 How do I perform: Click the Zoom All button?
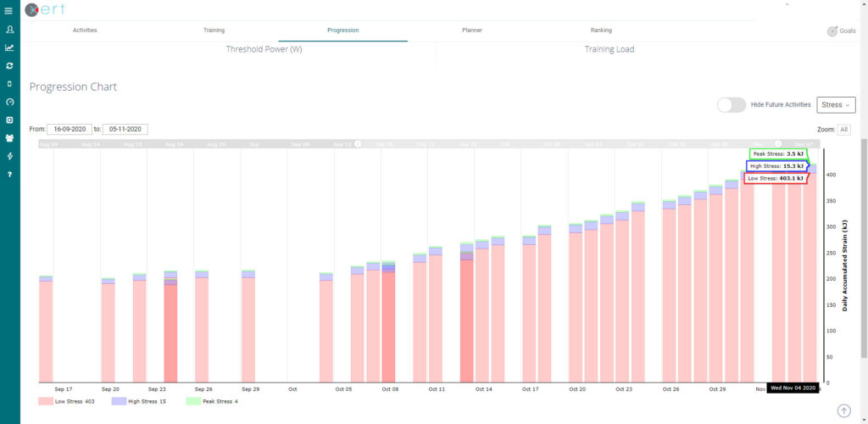843,129
